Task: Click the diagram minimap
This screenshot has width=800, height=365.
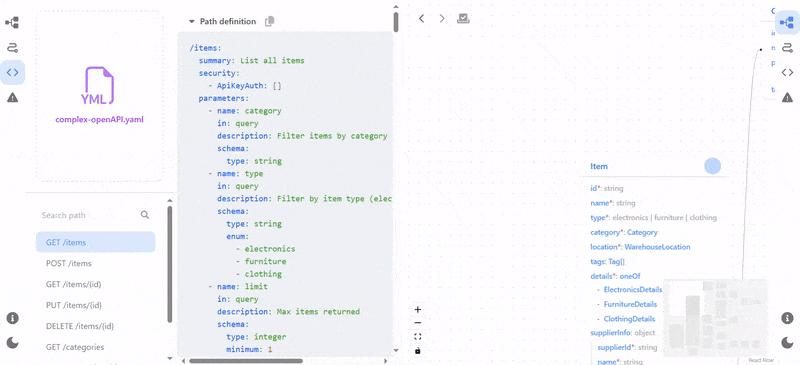Action: [715, 317]
